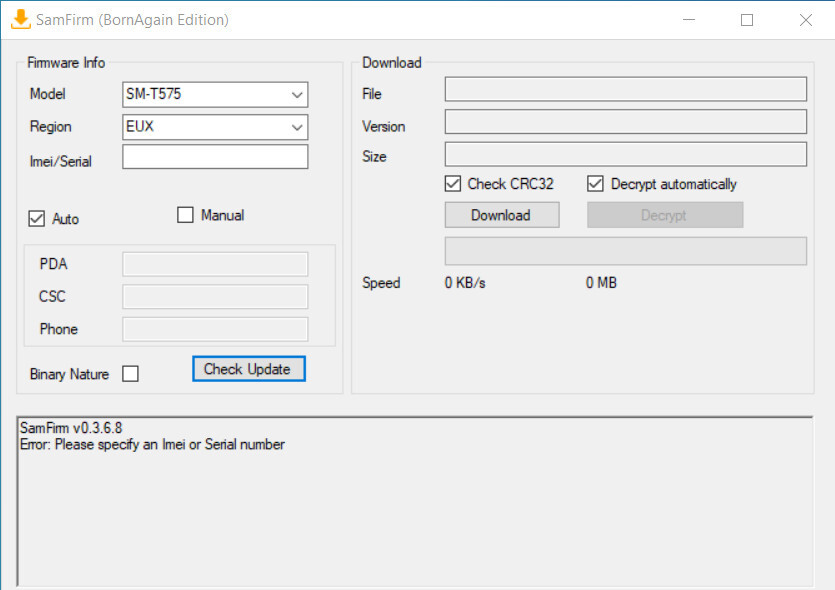
Task: Enable the Manual checkbox
Action: 185,215
